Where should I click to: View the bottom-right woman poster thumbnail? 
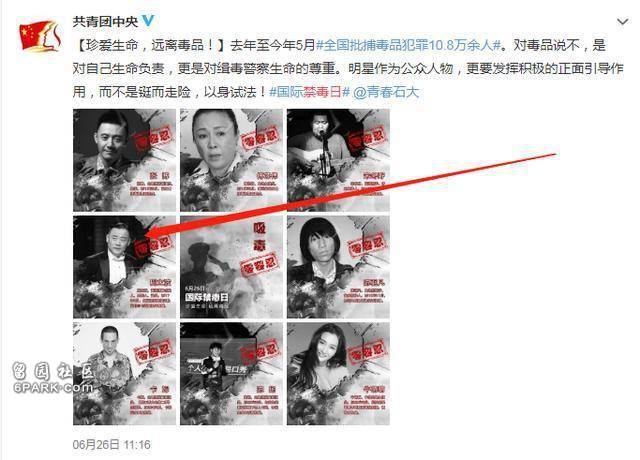338,374
